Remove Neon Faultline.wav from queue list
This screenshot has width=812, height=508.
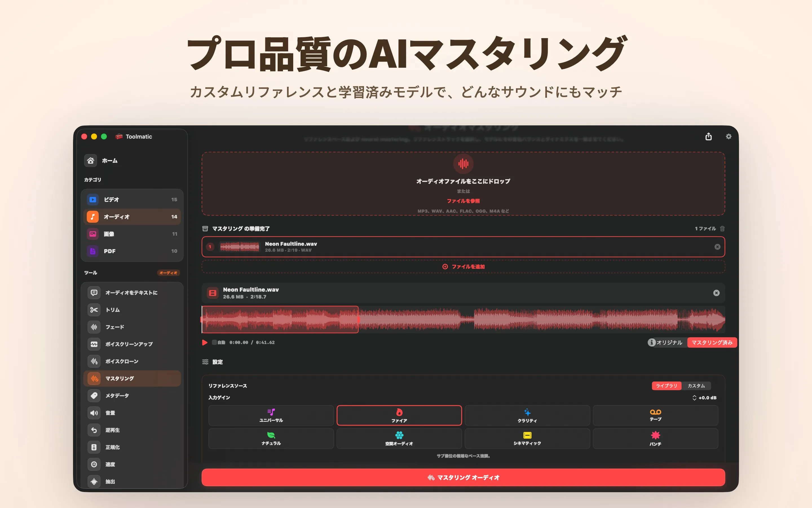pyautogui.click(x=717, y=247)
